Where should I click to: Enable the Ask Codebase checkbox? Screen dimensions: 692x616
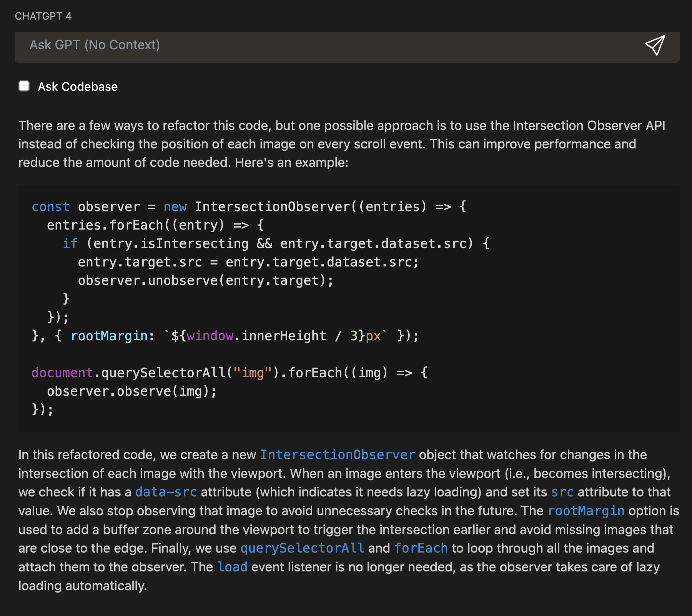(24, 86)
